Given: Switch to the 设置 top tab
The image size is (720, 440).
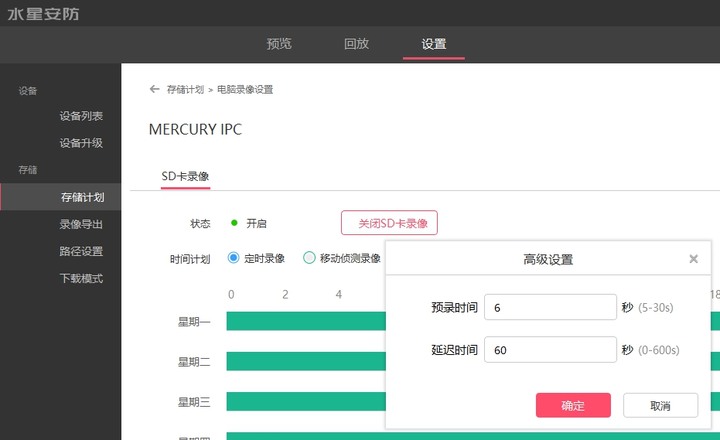Looking at the screenshot, I should pos(434,44).
